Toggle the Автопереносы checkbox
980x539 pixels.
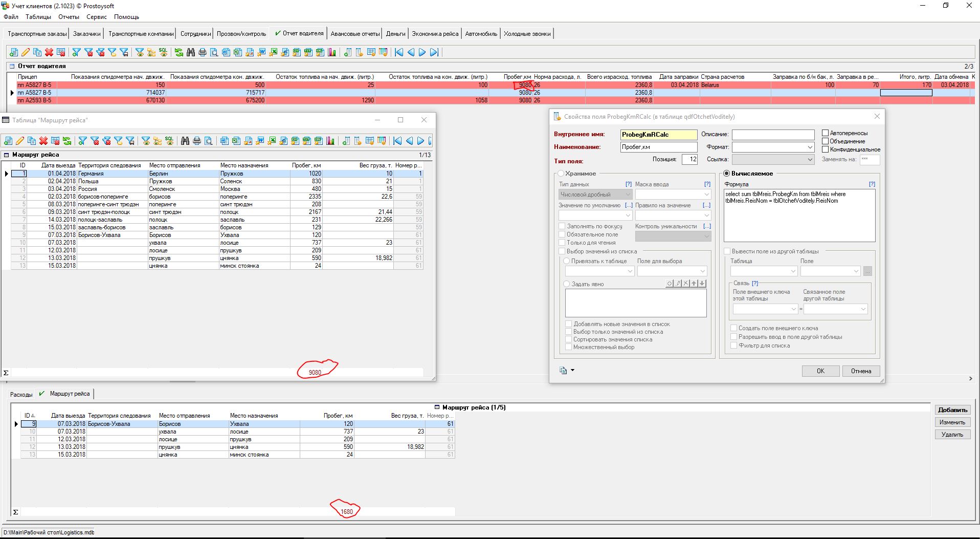[x=825, y=133]
